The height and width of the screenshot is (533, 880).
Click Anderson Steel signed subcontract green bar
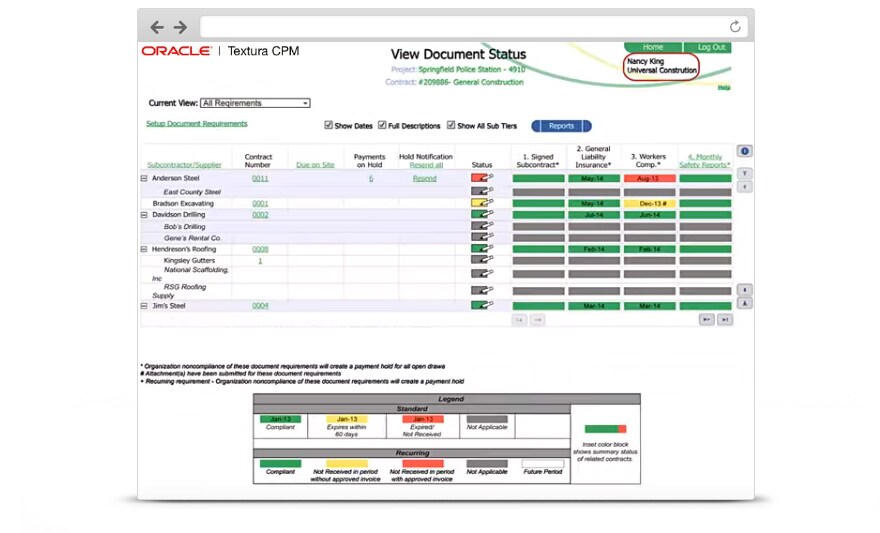coord(538,178)
